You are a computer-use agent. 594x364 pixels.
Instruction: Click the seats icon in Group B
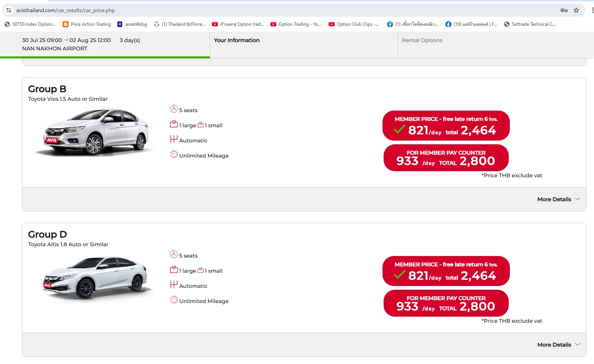(174, 109)
